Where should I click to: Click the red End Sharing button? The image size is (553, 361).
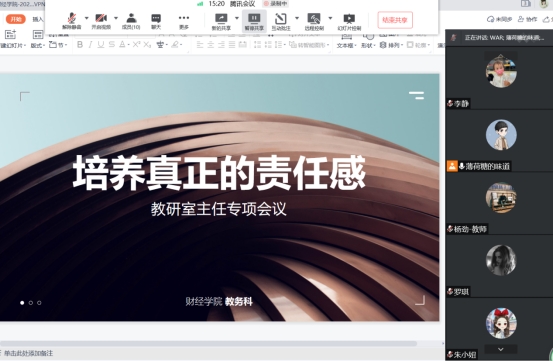395,20
